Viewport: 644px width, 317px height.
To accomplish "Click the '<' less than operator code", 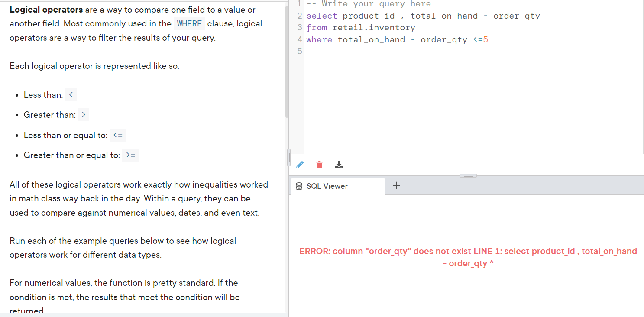I will click(x=71, y=95).
